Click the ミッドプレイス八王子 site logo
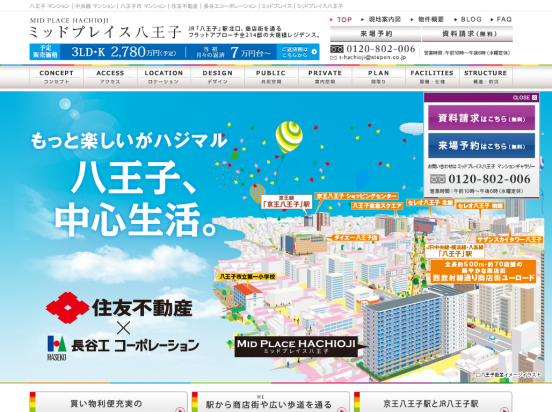The height and width of the screenshot is (412, 552). pyautogui.click(x=105, y=29)
